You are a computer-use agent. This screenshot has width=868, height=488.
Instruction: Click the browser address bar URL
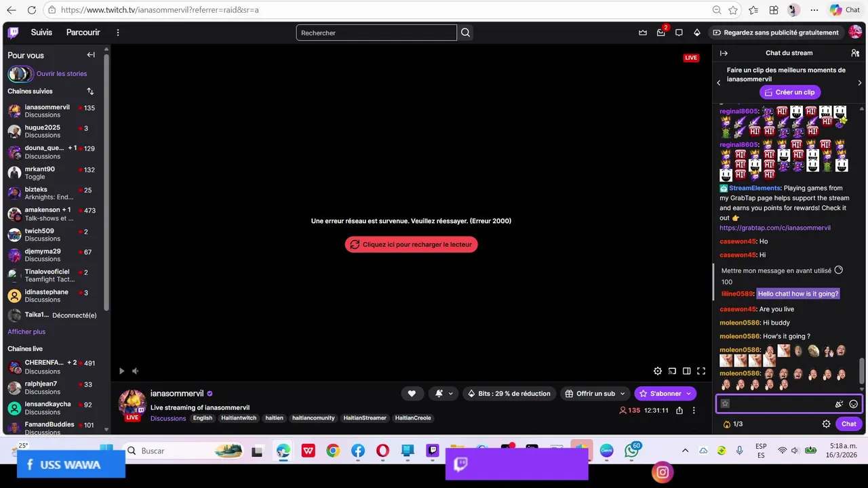click(x=160, y=10)
